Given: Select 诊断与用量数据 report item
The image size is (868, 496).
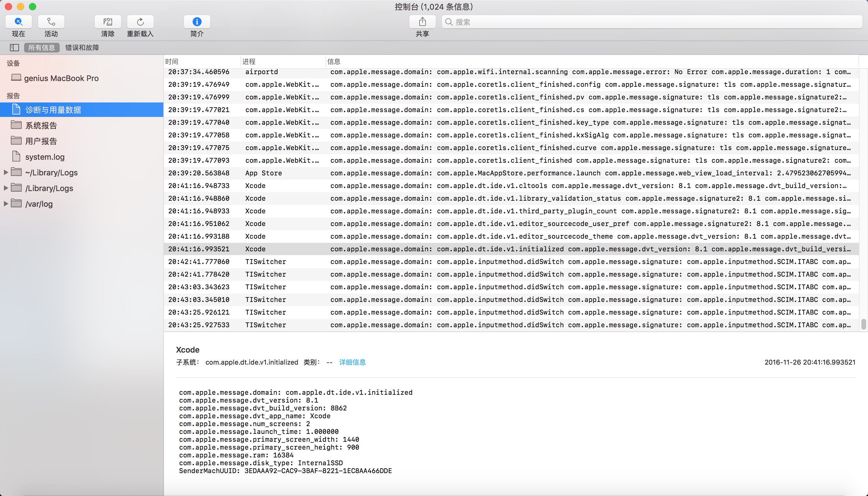Looking at the screenshot, I should (x=82, y=110).
